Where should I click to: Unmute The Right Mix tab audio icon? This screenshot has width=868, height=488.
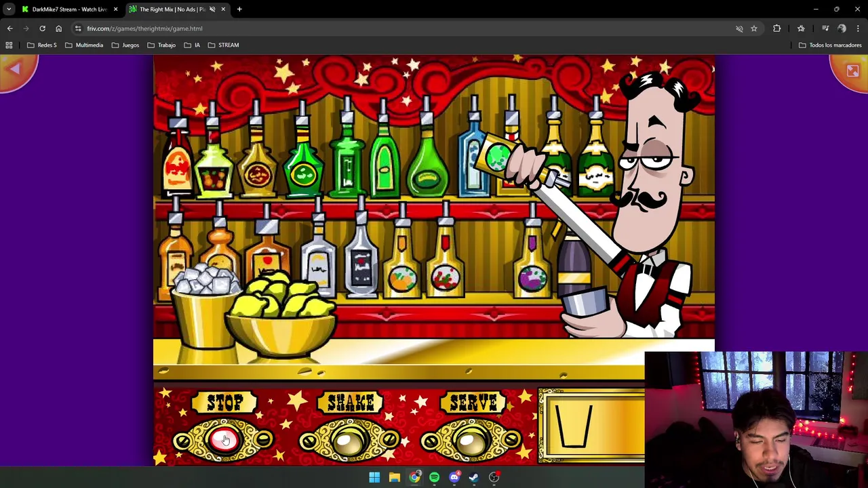[212, 9]
